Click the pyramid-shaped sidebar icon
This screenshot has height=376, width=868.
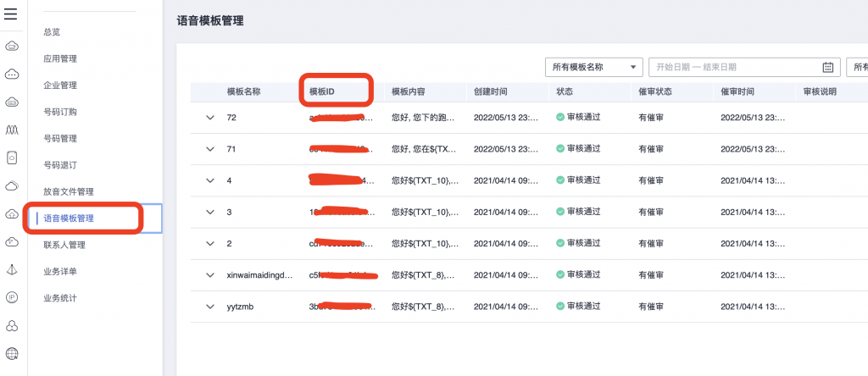pos(12,270)
